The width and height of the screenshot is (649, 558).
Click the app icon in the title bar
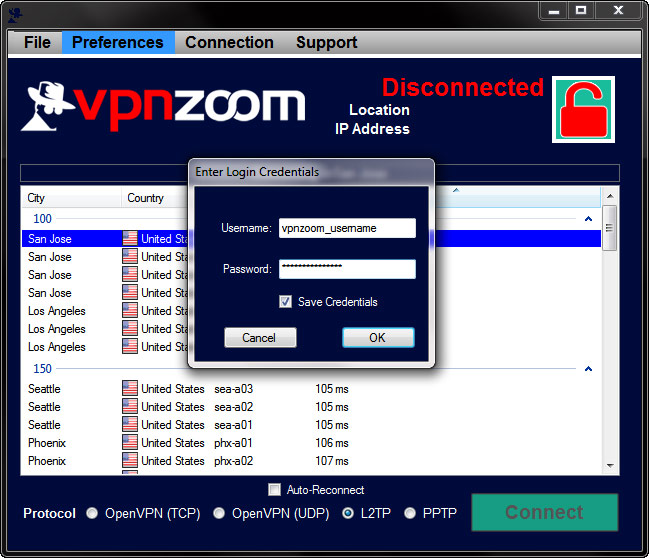coord(15,14)
